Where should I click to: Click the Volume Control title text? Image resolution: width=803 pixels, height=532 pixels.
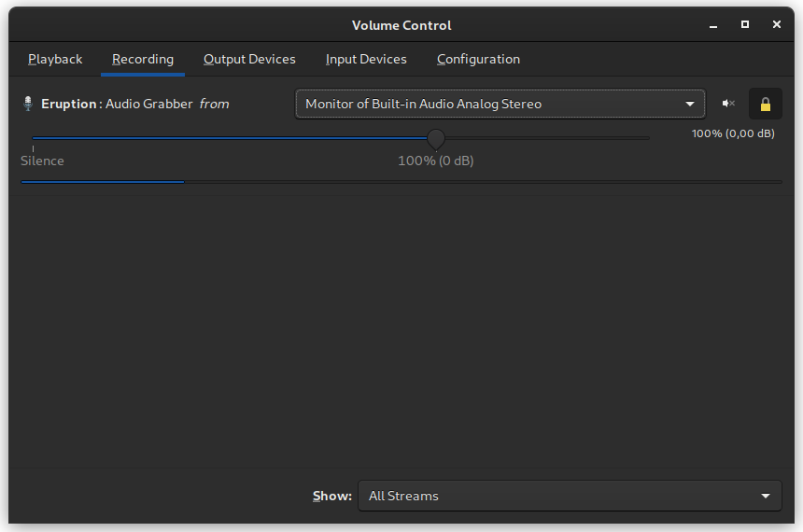pyautogui.click(x=401, y=25)
